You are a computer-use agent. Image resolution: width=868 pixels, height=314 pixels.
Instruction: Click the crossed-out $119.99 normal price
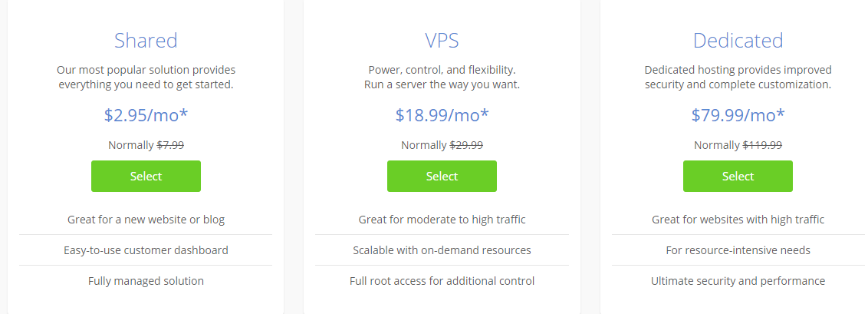click(762, 145)
